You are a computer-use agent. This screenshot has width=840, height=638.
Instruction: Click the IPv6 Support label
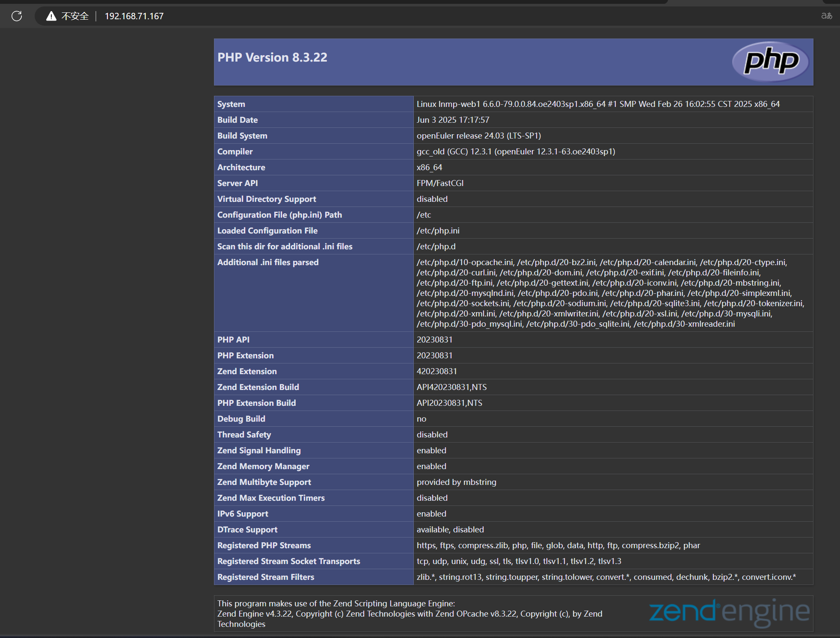pyautogui.click(x=243, y=514)
